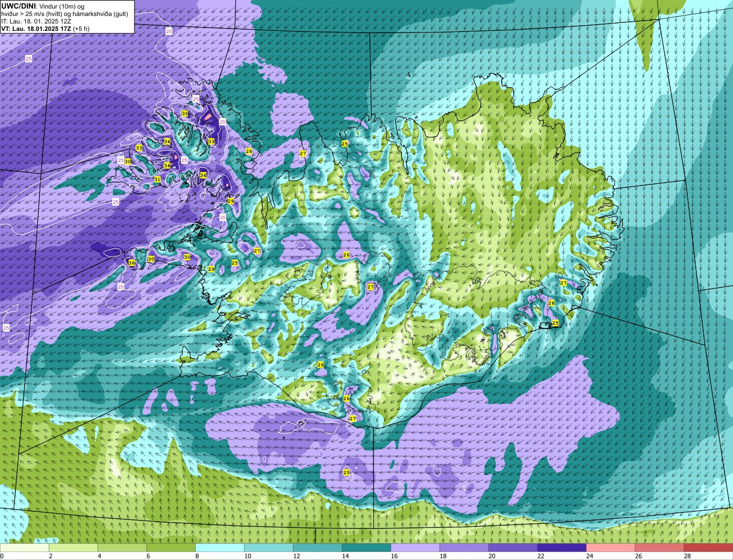733x560 pixels.
Task: Select the 18–20 m/s legend color
Action: point(464,547)
